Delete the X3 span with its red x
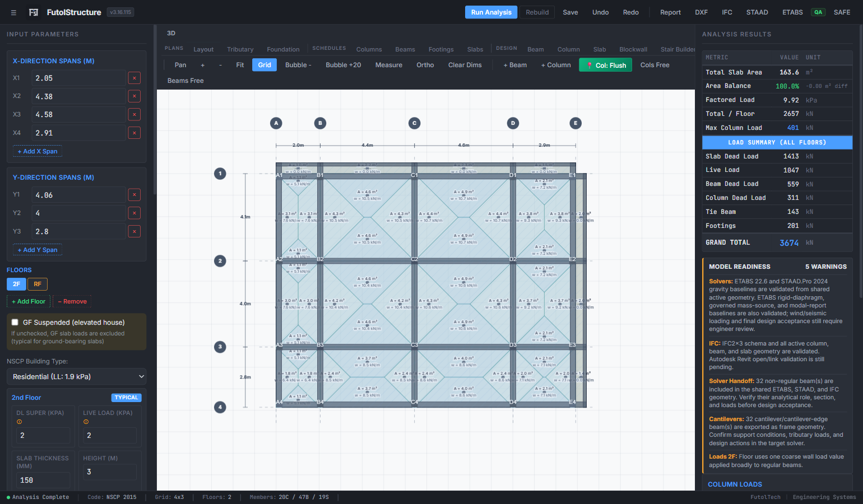The image size is (863, 504). (134, 114)
